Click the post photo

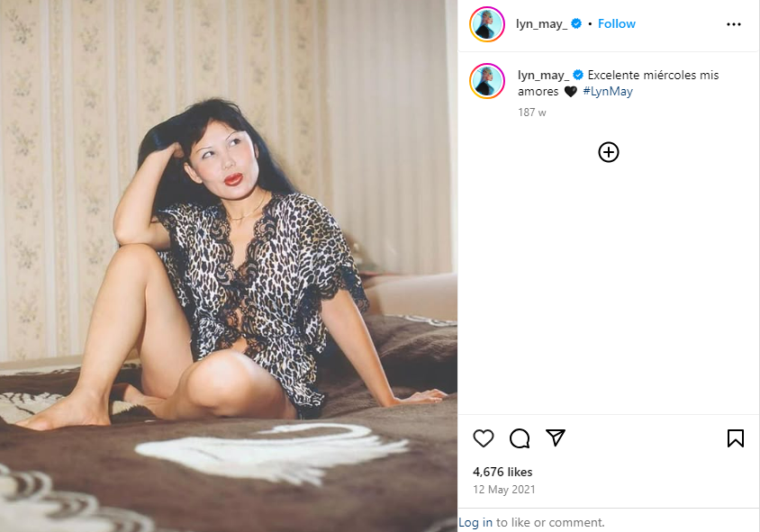coord(229,266)
